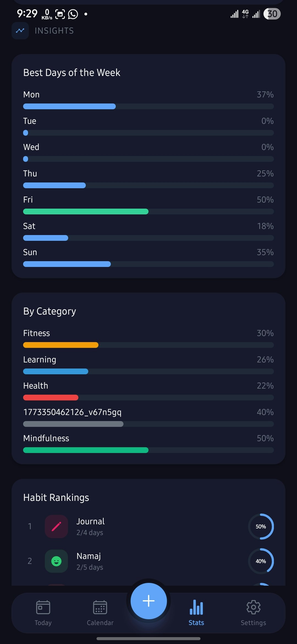Switch to the Stats tab label
Viewport: 297px width, 644px height.
196,623
